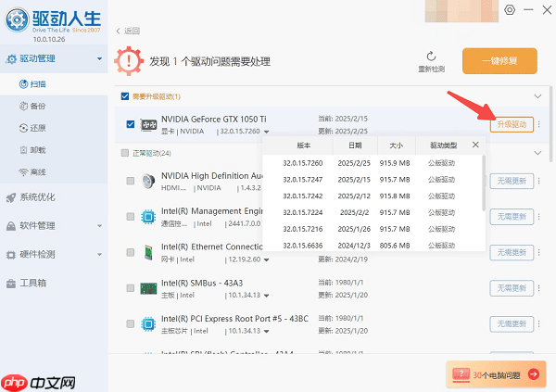Select driver version 32.0.15.6636 in list

click(373, 246)
